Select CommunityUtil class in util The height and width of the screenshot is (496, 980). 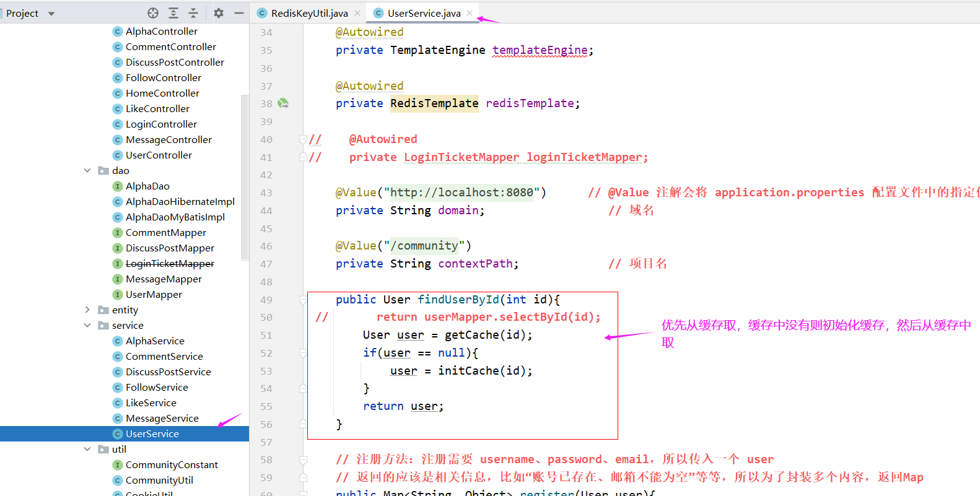pos(159,480)
